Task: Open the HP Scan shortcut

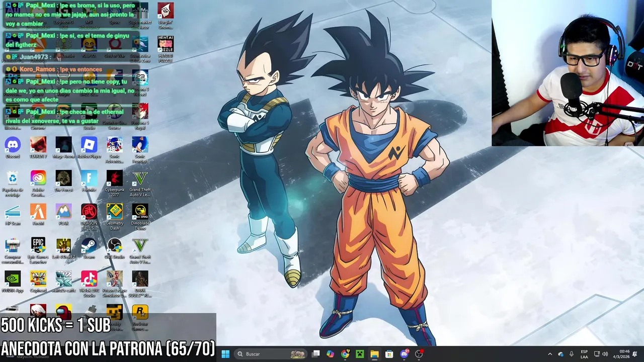Action: (13, 215)
